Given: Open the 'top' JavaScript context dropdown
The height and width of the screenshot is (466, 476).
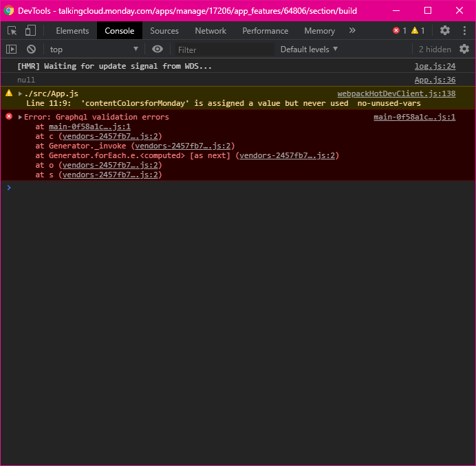Looking at the screenshot, I should coord(94,49).
